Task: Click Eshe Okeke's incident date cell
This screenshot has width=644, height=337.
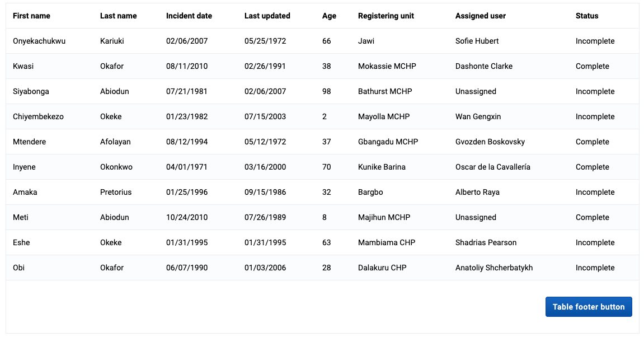Action: pos(186,242)
